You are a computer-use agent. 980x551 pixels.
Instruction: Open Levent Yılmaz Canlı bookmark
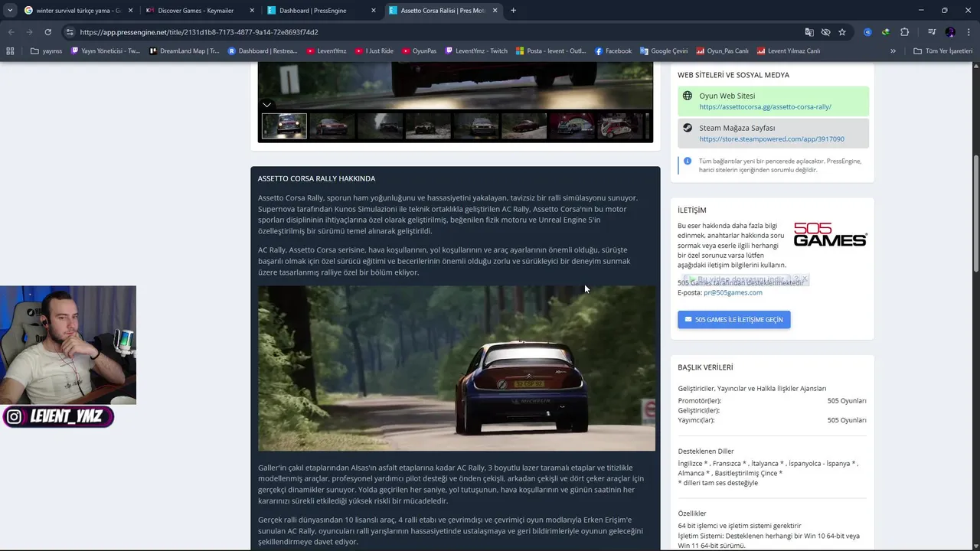(789, 51)
